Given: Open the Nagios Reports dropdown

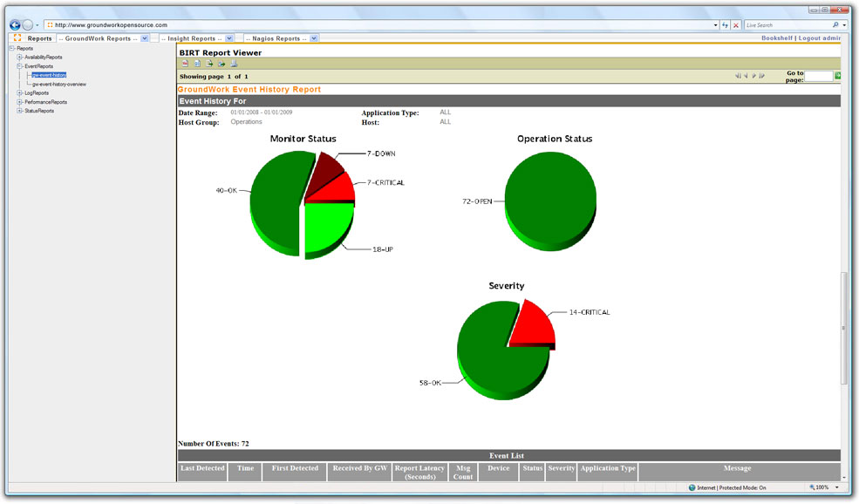Looking at the screenshot, I should 314,38.
